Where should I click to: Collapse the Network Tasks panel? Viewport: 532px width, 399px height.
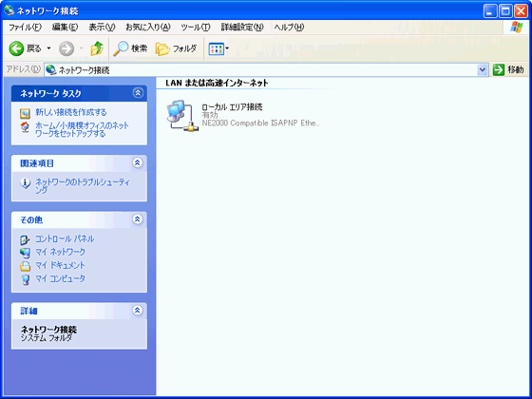pos(138,93)
